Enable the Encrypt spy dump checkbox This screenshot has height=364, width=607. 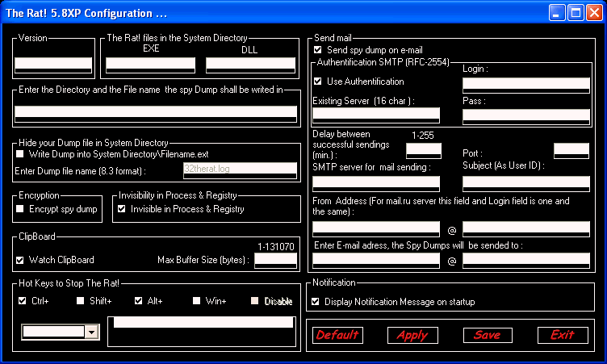pos(21,209)
